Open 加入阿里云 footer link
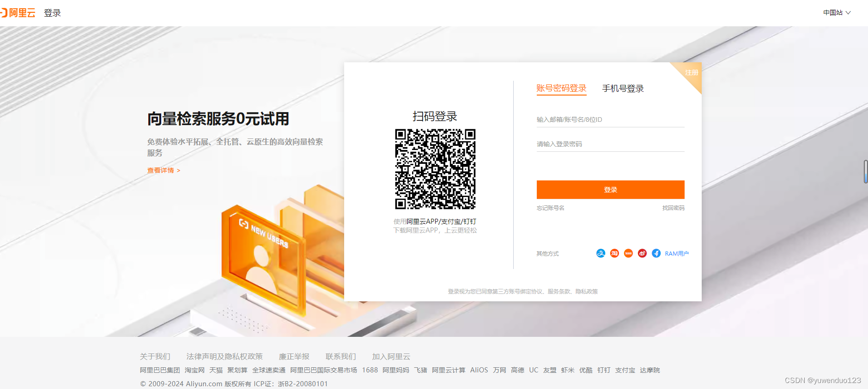The height and width of the screenshot is (389, 868). (x=391, y=357)
